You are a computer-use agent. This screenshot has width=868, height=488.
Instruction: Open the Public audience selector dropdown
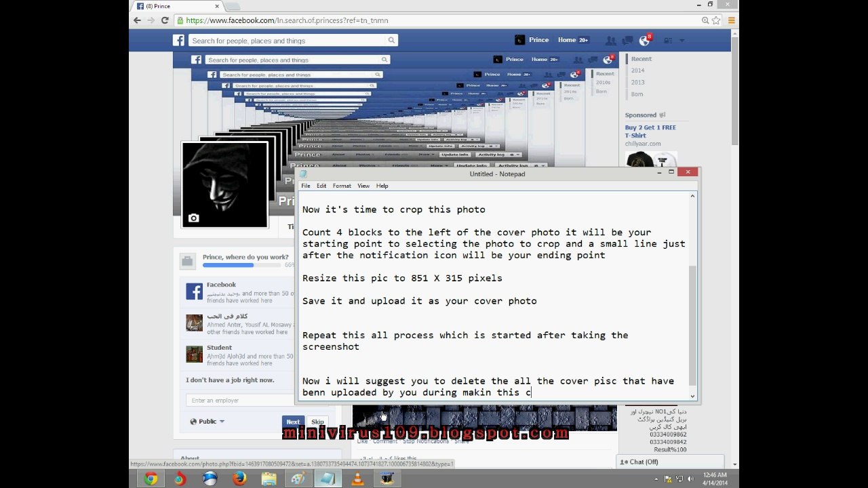[x=208, y=422]
